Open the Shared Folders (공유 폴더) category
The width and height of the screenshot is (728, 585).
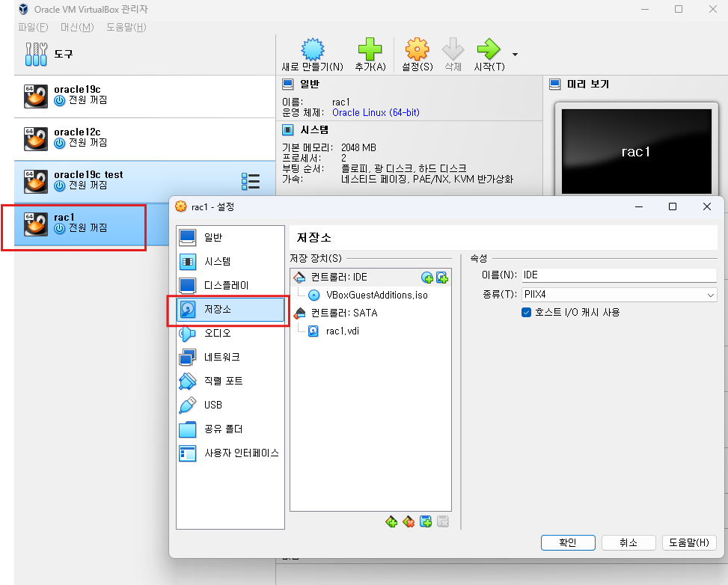click(x=230, y=429)
